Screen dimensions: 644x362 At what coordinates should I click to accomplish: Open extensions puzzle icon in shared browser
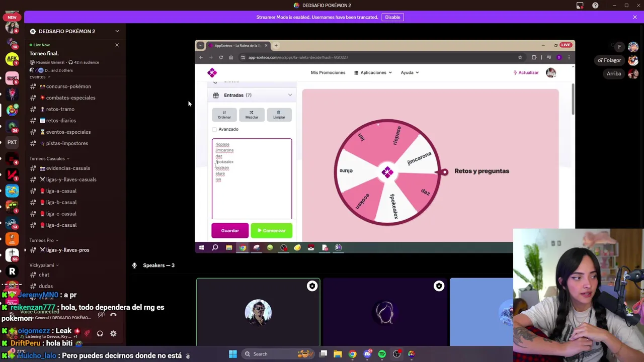[534, 57]
